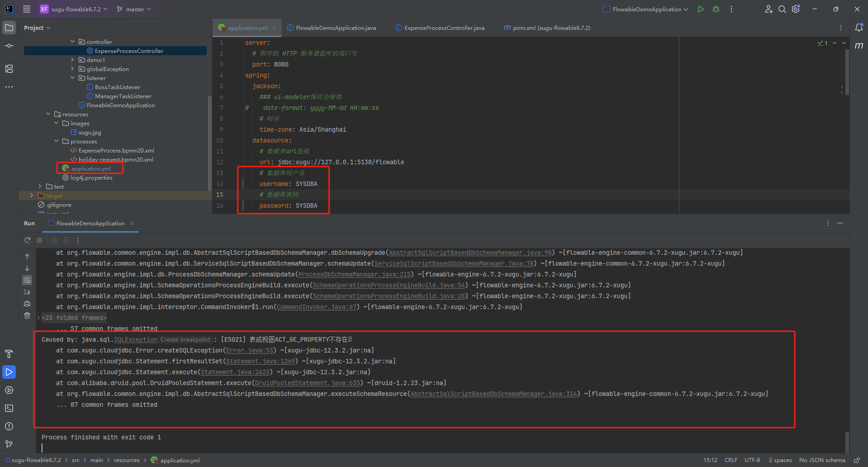Open the Error.java:53 stack trace link
The height and width of the screenshot is (467, 868).
[x=250, y=351]
